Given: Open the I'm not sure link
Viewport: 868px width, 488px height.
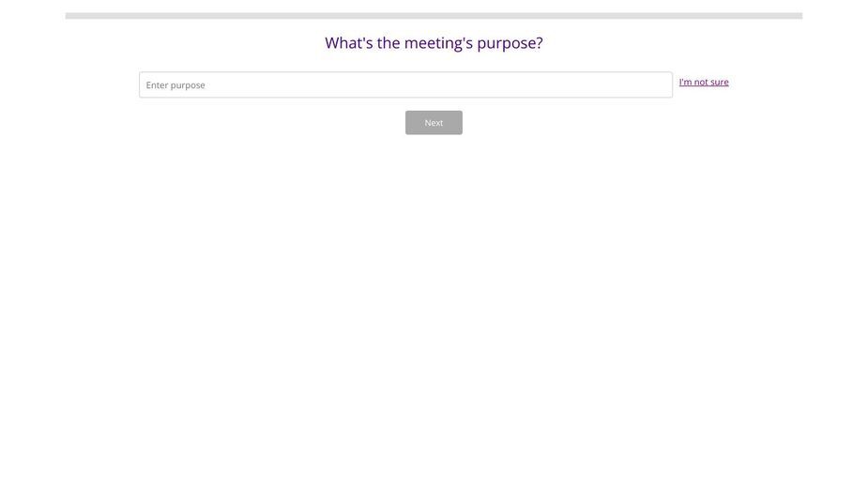Looking at the screenshot, I should (704, 82).
